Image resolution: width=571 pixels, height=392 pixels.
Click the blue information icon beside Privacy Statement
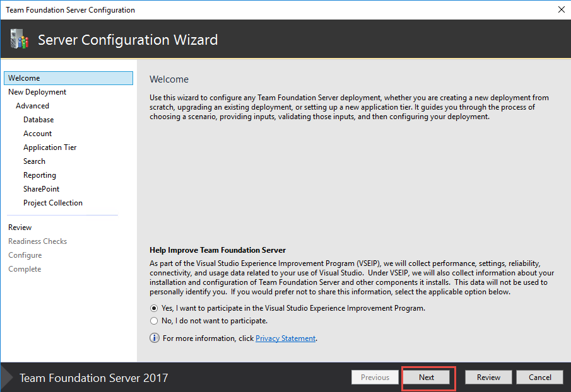coord(155,338)
